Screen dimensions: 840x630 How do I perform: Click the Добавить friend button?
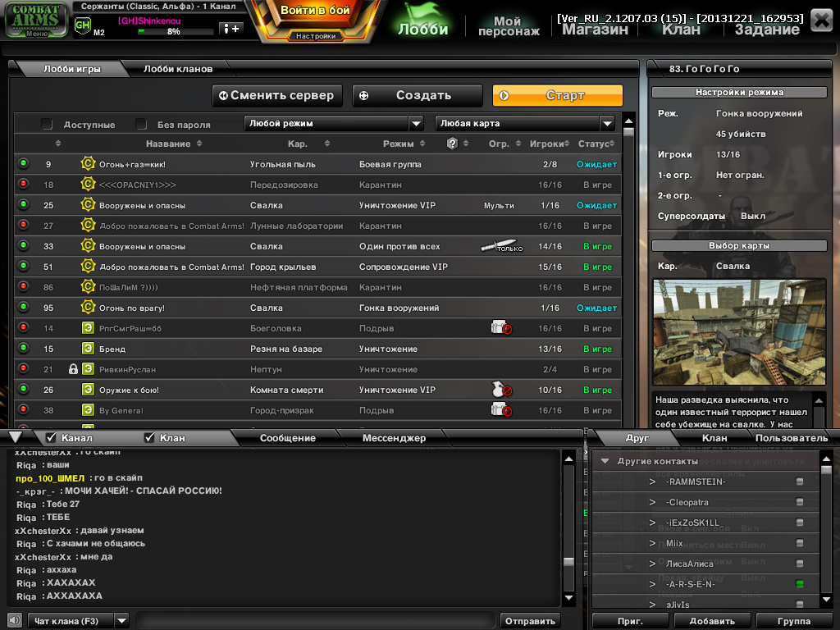(711, 621)
